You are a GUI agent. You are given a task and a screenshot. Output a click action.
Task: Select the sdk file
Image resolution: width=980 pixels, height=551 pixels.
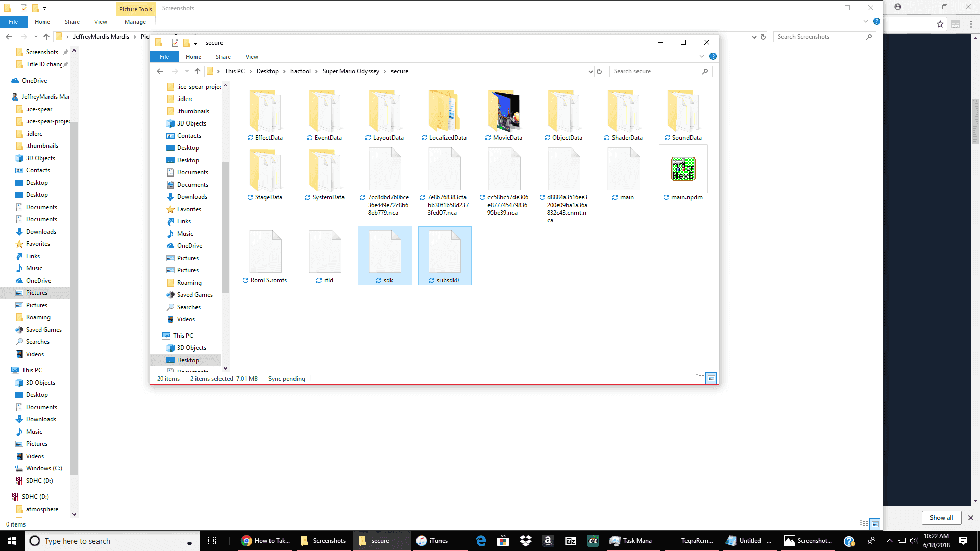385,256
